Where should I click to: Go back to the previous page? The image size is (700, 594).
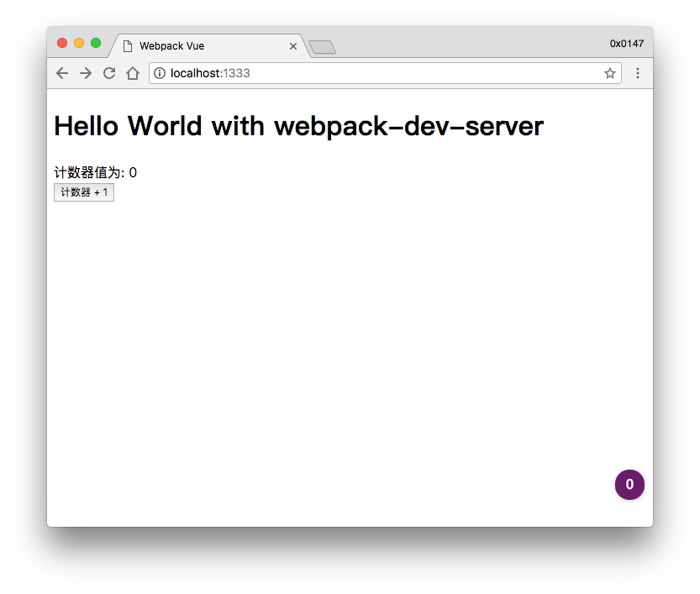point(62,73)
